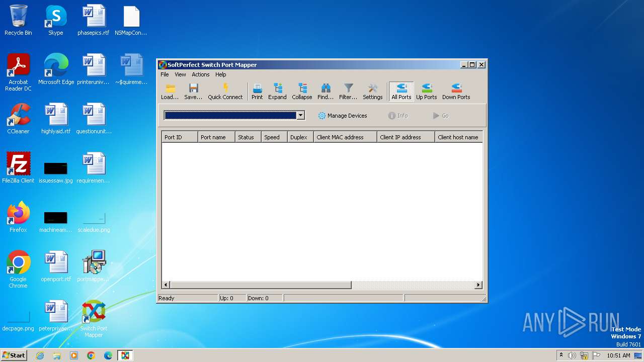Screen dimensions: 644x362
Task: Click the Save toolbar icon
Action: click(193, 92)
